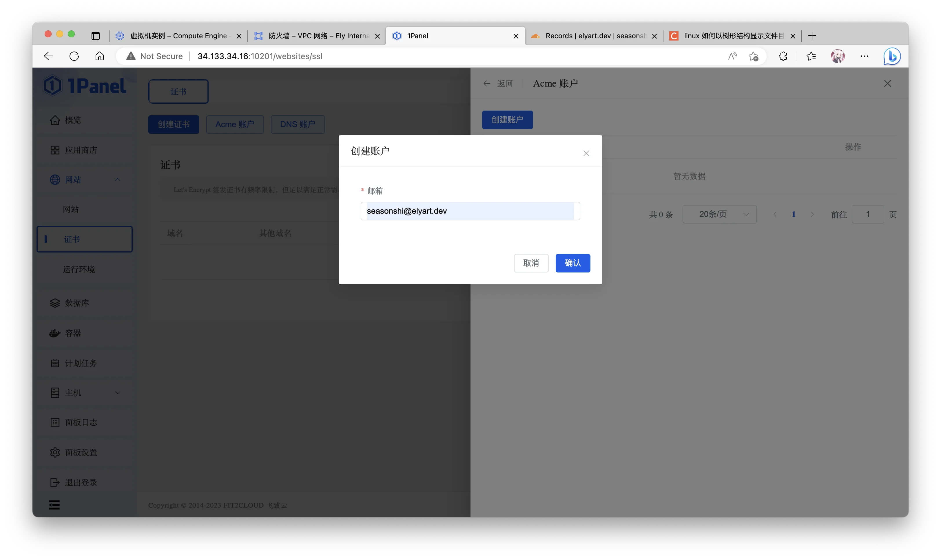Reload the current page
941x560 pixels.
(x=74, y=56)
